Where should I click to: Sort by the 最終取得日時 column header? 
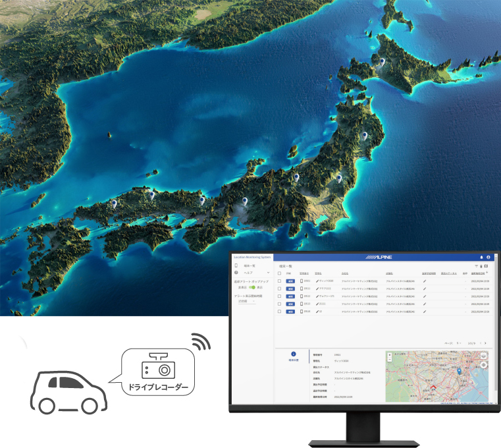[478, 273]
